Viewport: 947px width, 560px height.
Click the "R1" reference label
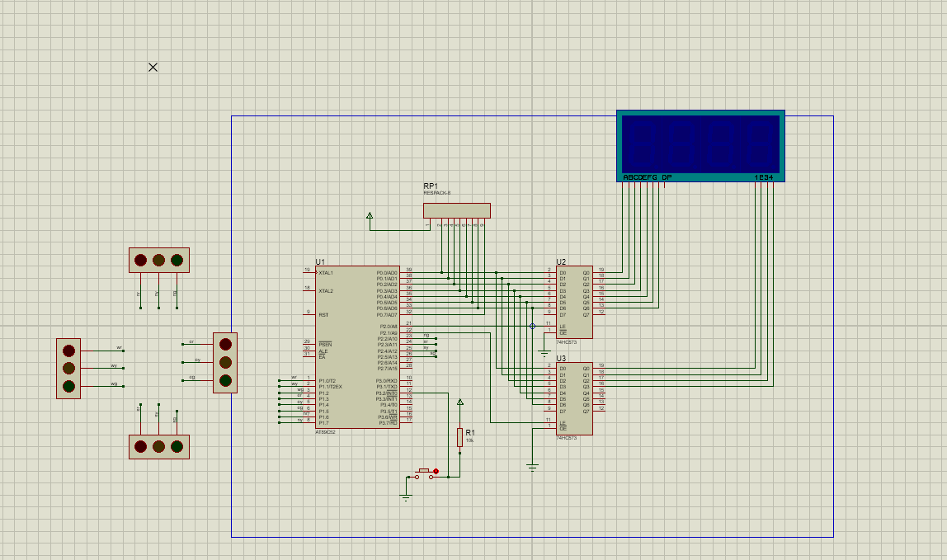(x=470, y=432)
